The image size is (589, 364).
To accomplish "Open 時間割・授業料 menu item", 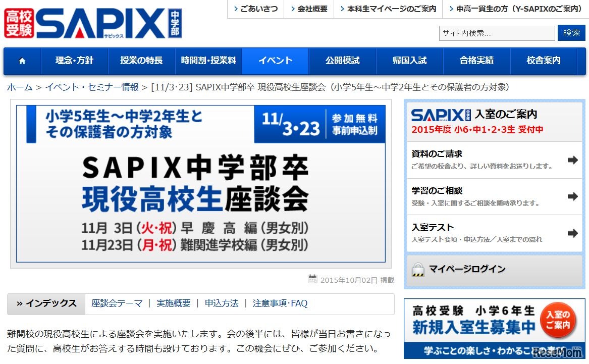I will click(x=208, y=61).
